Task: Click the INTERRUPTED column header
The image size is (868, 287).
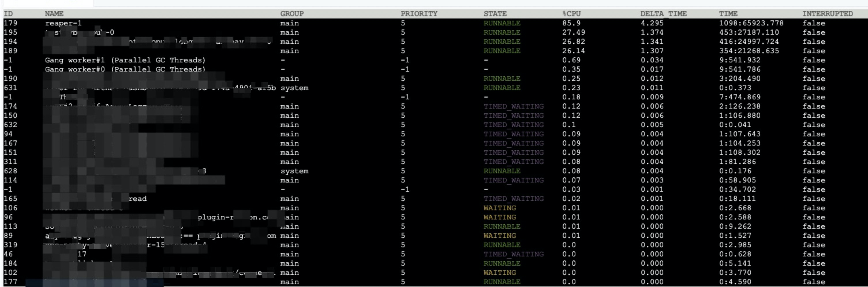Action: point(828,14)
